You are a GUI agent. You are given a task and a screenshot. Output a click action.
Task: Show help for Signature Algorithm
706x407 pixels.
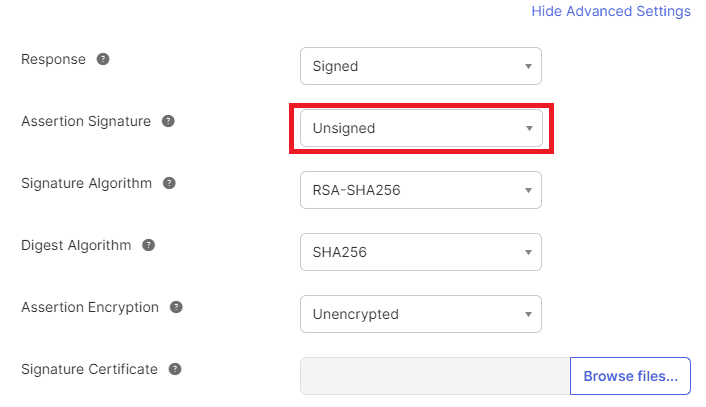click(x=170, y=183)
